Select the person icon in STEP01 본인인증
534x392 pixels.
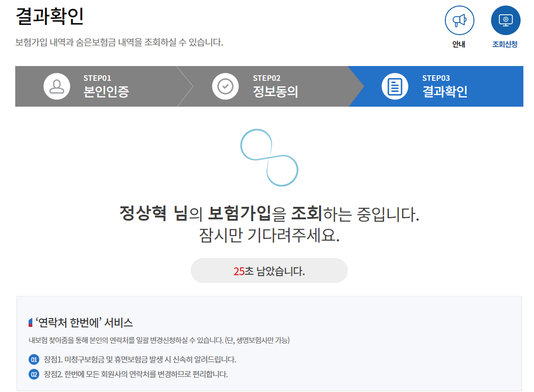(x=56, y=86)
